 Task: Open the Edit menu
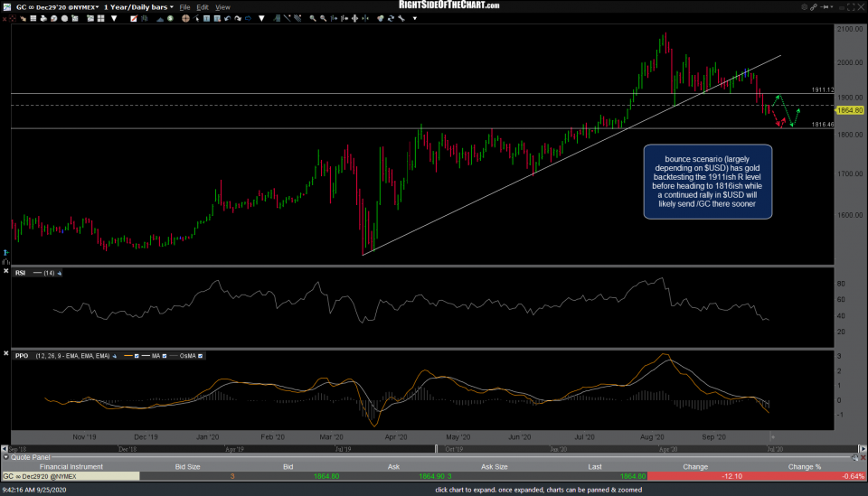(203, 7)
